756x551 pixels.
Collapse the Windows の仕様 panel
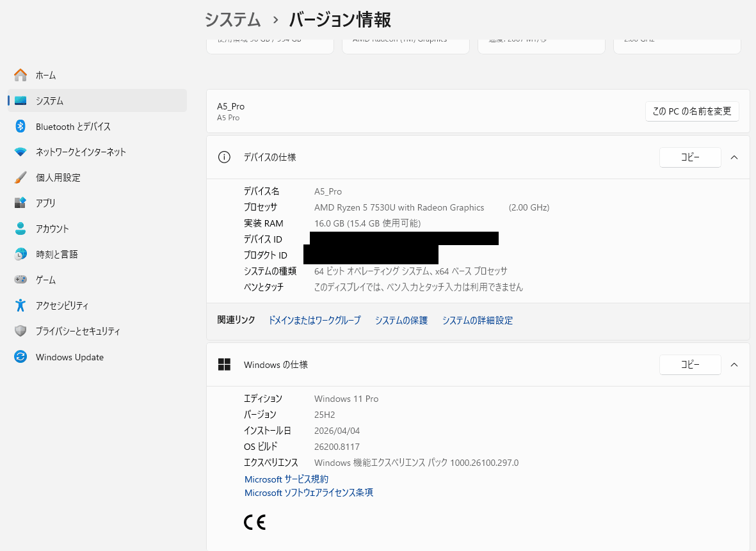point(734,364)
